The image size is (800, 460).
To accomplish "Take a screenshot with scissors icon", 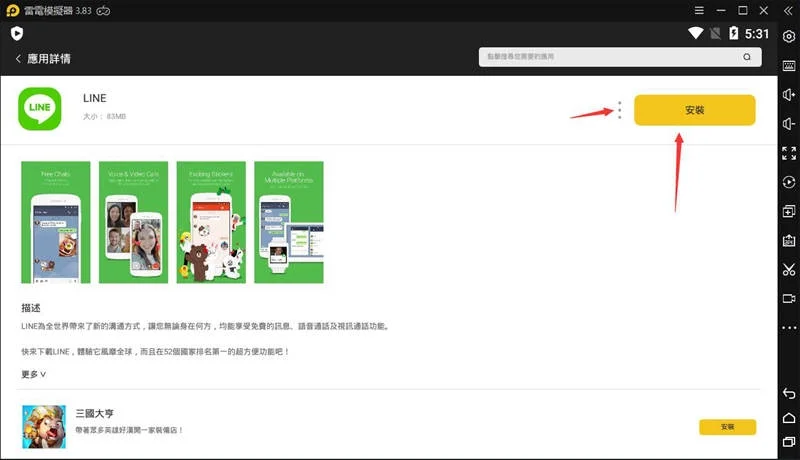I will point(789,269).
